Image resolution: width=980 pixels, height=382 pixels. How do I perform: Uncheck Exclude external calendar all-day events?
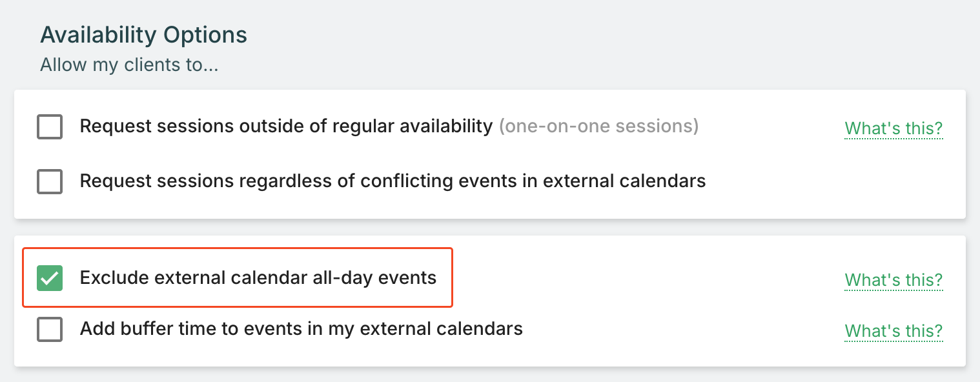coord(50,278)
